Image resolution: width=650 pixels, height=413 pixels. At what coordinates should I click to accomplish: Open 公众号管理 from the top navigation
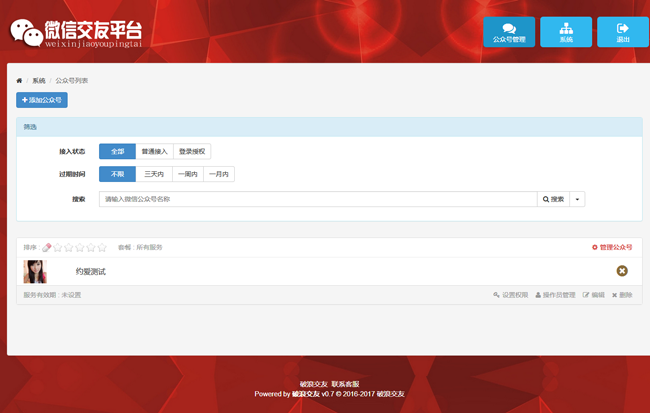[509, 32]
